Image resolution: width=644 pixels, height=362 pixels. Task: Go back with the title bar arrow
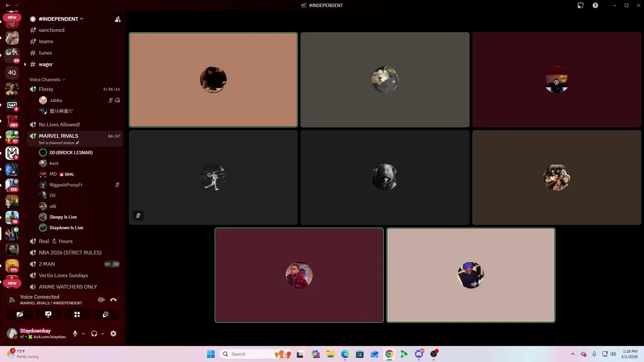click(8, 5)
